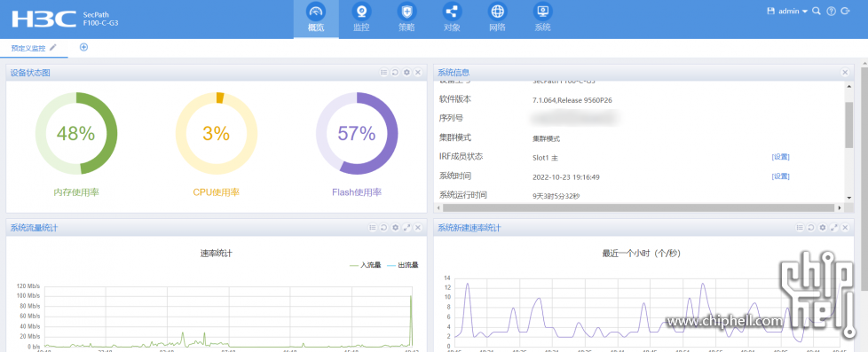Screen dimensions: 868x352
Task: Click the logout icon
Action: [x=845, y=11]
